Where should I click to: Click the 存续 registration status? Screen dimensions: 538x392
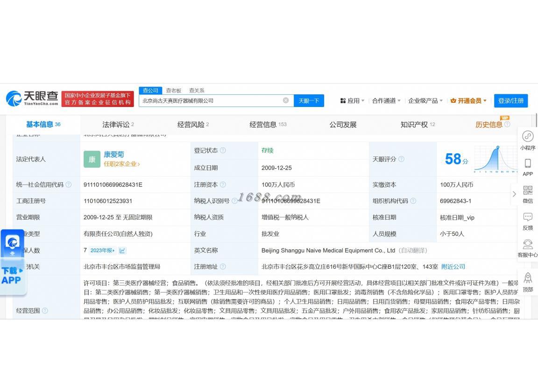click(x=267, y=150)
